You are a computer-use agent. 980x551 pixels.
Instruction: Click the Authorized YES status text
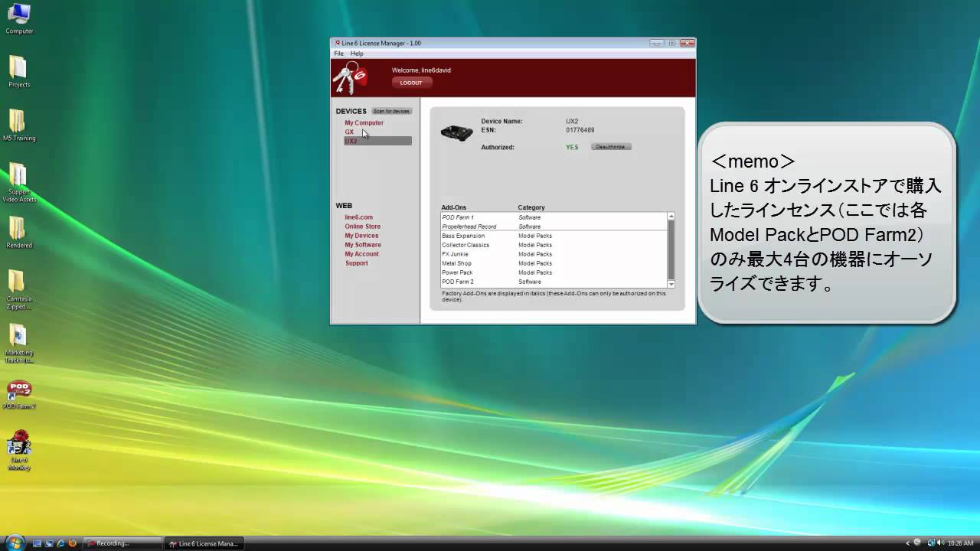[x=572, y=147]
